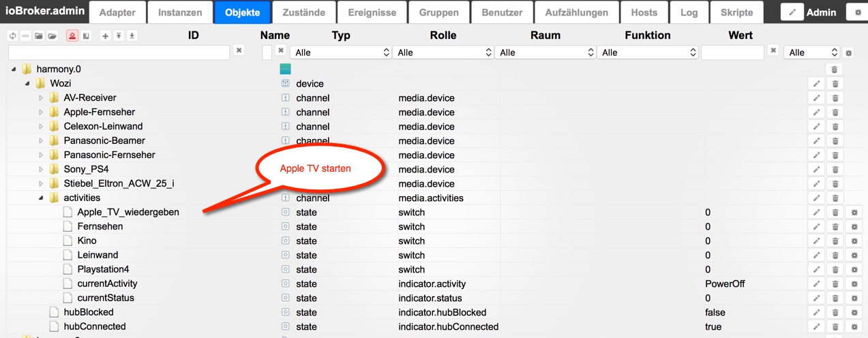Select the Kino state row
Image resolution: width=868 pixels, height=338 pixels.
pyautogui.click(x=87, y=241)
